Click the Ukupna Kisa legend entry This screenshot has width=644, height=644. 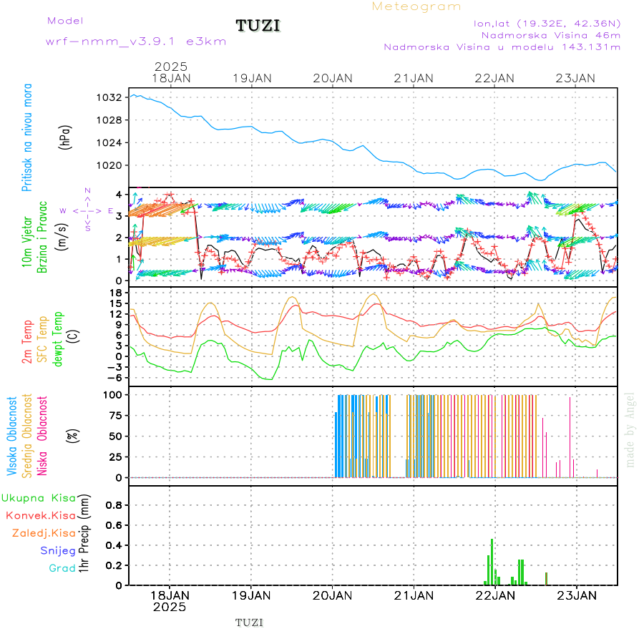coord(38,497)
